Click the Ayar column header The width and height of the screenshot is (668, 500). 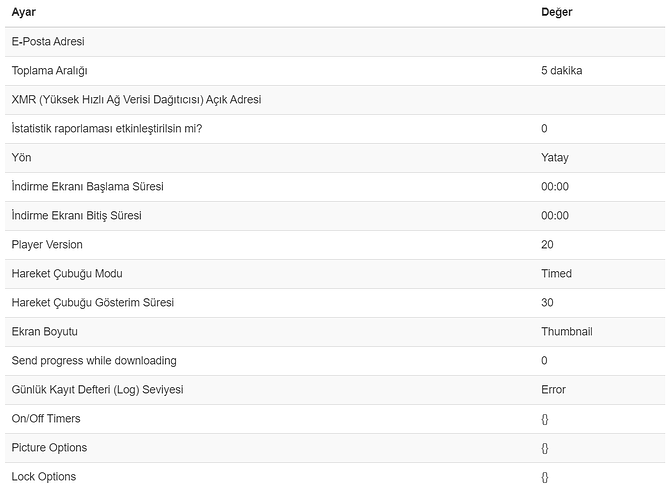point(23,12)
